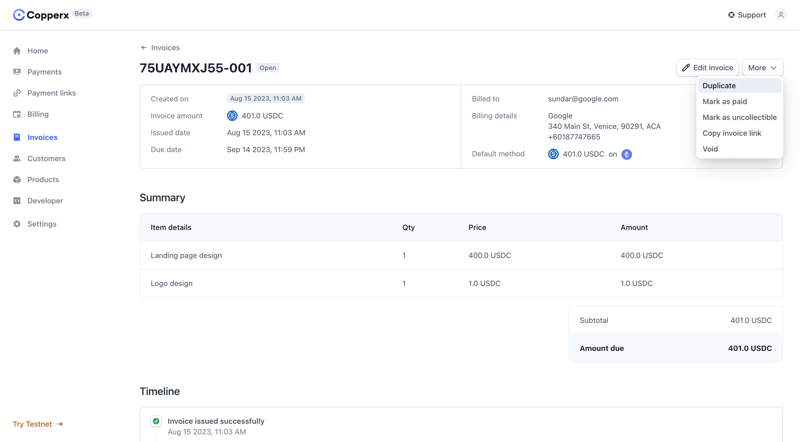Open the Customers people icon
This screenshot has height=442, width=800.
pyautogui.click(x=17, y=159)
